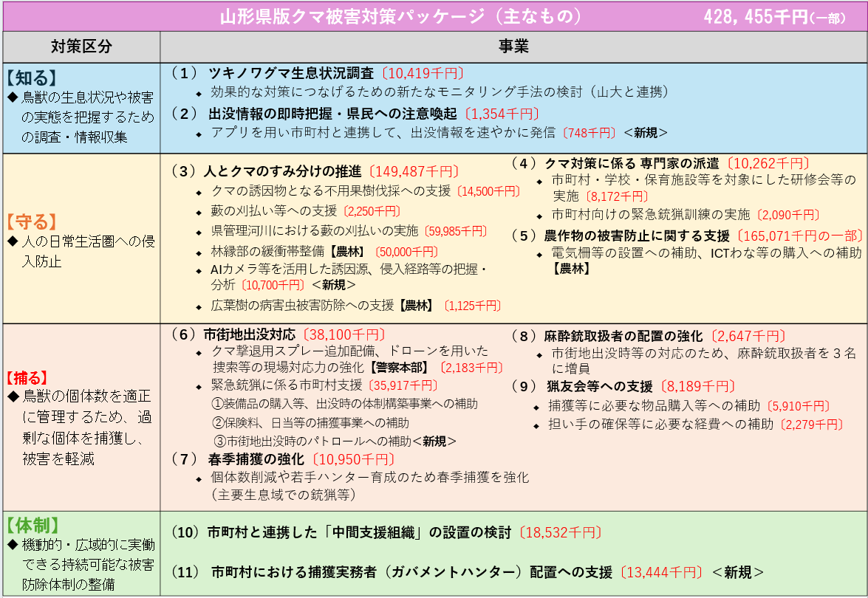Click the amount 10,419千円
This screenshot has height=598, width=868.
click(423, 73)
